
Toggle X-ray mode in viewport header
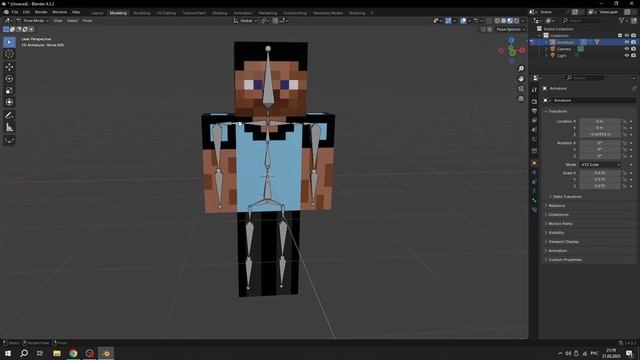489,20
